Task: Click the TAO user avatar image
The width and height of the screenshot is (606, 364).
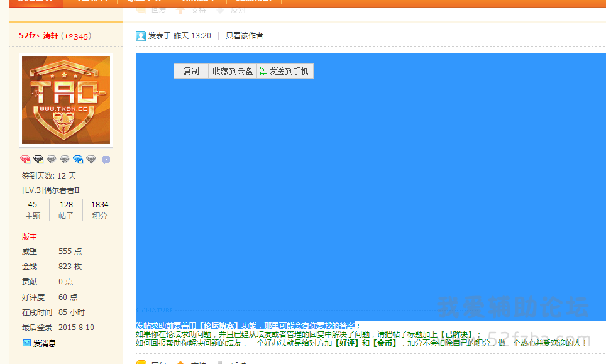Action: pos(66,100)
